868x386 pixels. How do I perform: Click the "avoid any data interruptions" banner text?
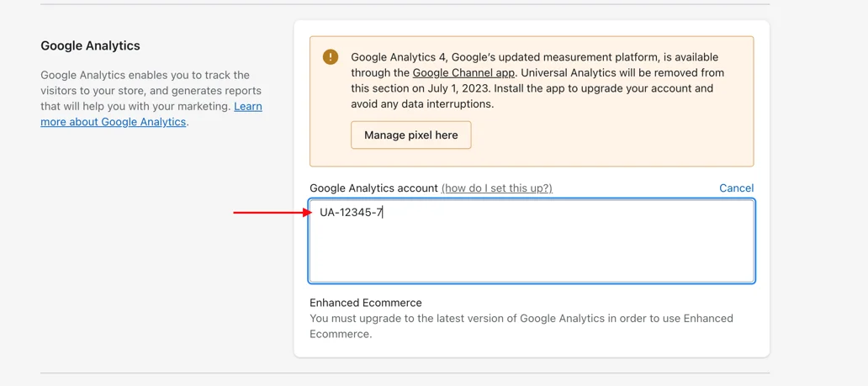coord(421,104)
